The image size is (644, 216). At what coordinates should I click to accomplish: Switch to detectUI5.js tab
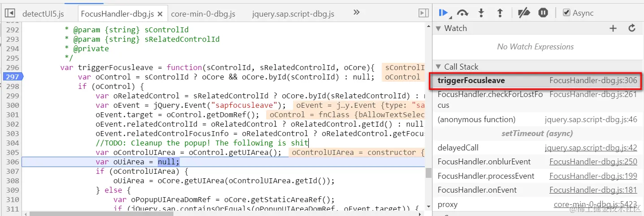pos(43,14)
